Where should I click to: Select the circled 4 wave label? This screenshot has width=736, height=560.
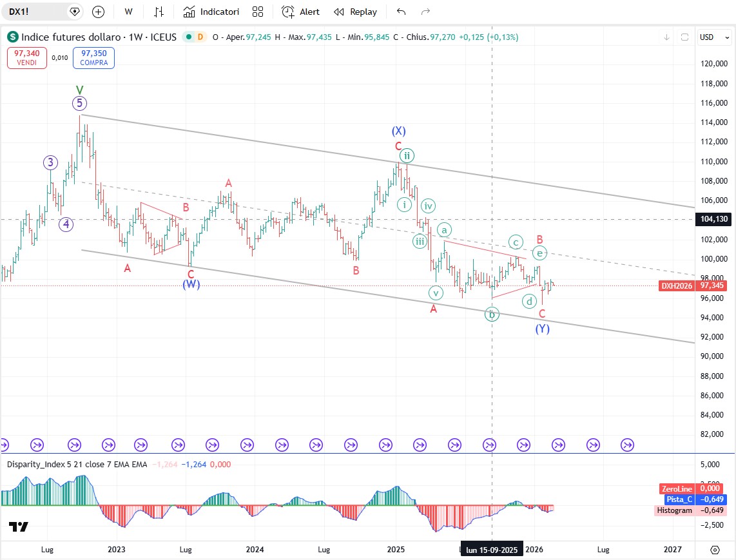pyautogui.click(x=66, y=224)
